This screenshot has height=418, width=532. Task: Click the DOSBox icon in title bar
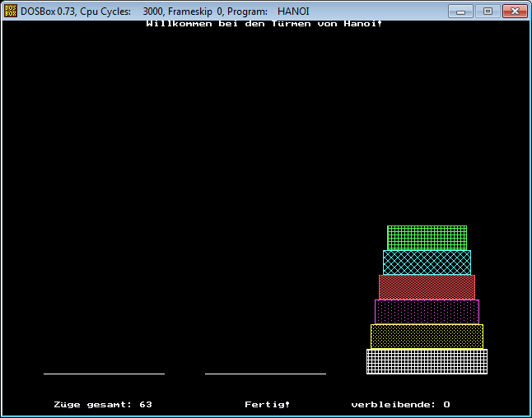pyautogui.click(x=12, y=12)
